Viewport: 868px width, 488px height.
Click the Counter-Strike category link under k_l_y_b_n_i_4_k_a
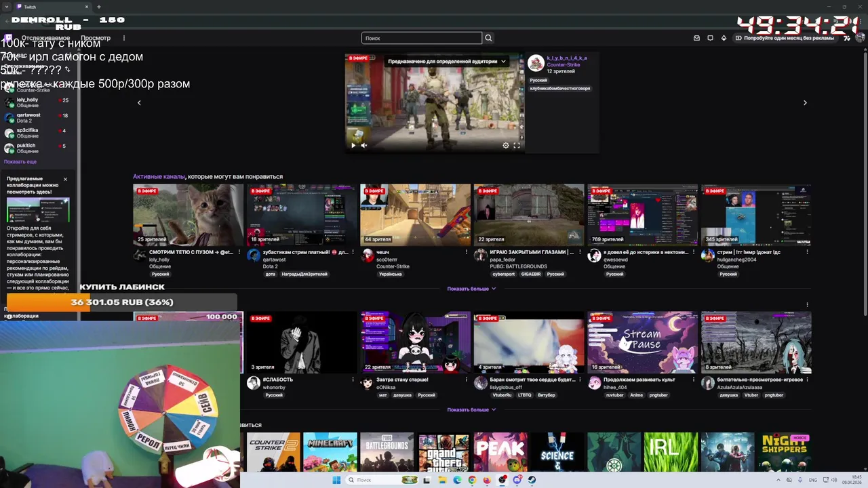[563, 65]
